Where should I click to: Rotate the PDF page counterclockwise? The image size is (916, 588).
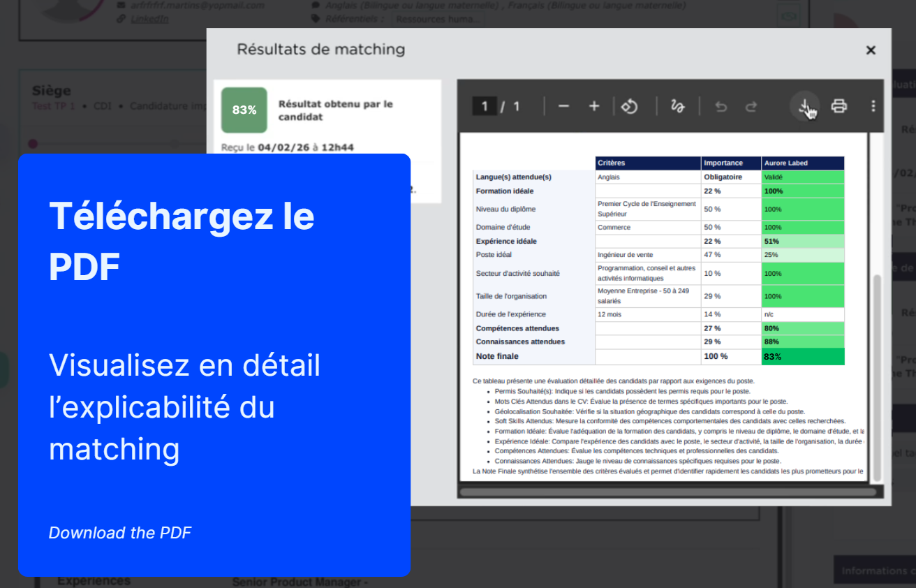click(630, 106)
